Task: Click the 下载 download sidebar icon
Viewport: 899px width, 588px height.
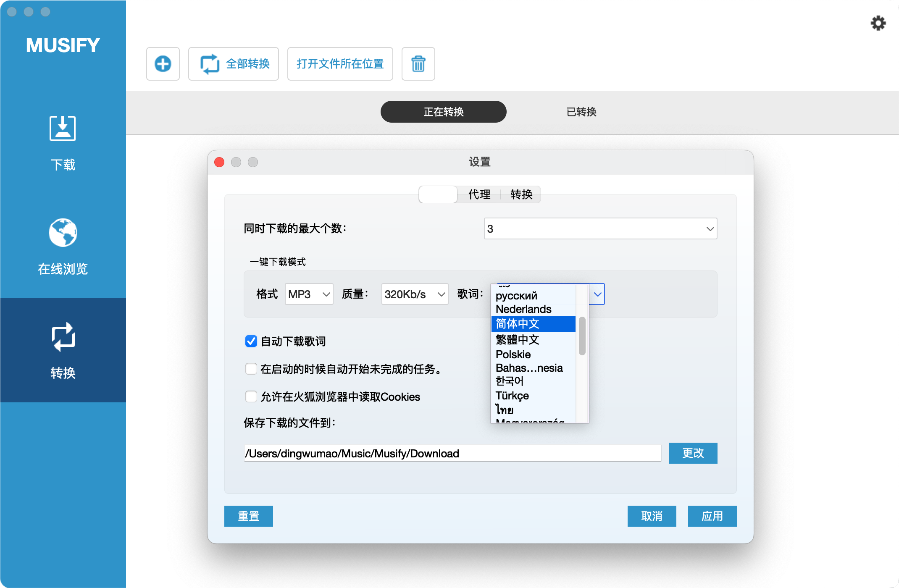Action: coord(63,129)
